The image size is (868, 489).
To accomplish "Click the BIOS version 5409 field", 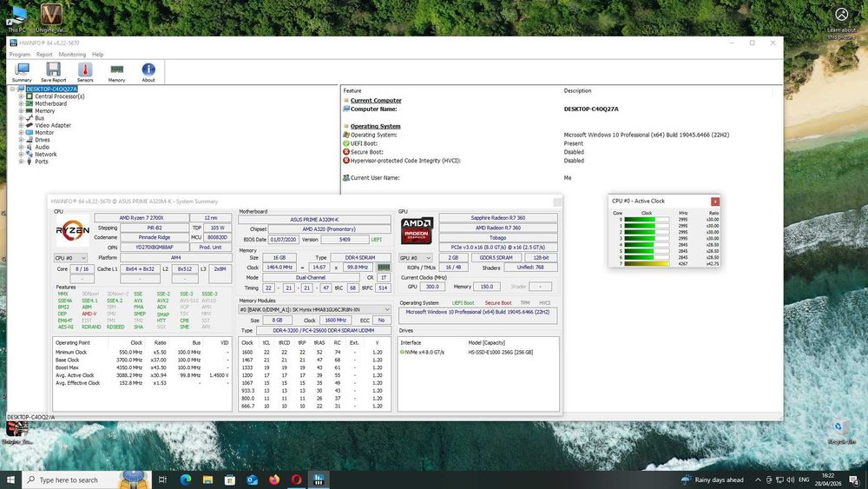I will [345, 240].
